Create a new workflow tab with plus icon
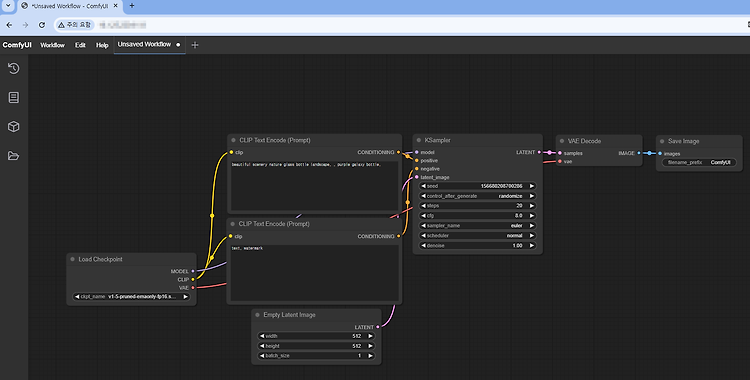Viewport: 750px width, 380px height. 195,45
